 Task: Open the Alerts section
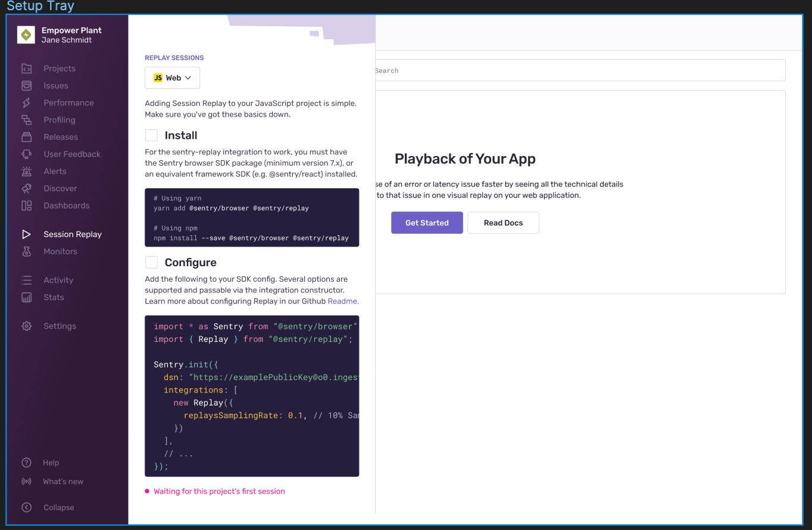(x=54, y=171)
